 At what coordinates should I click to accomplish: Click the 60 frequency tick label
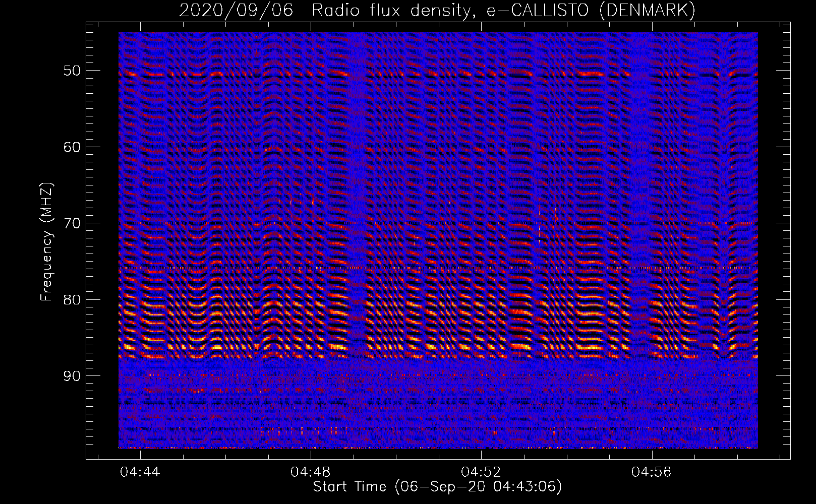[72, 147]
